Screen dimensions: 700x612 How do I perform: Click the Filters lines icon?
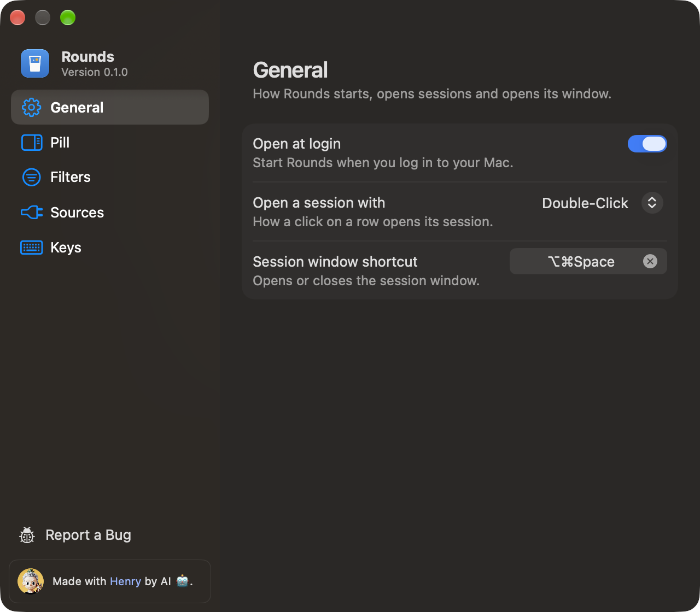(32, 177)
